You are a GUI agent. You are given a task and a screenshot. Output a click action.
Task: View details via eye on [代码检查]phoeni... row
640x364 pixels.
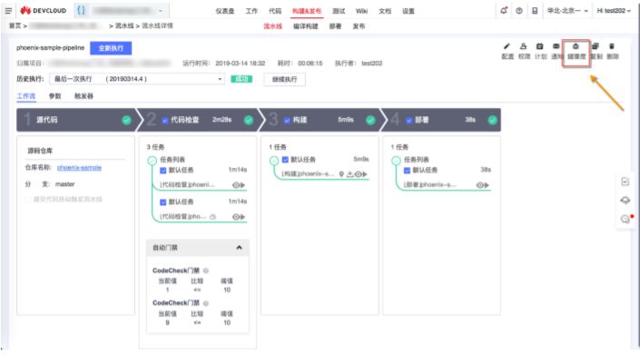click(236, 185)
